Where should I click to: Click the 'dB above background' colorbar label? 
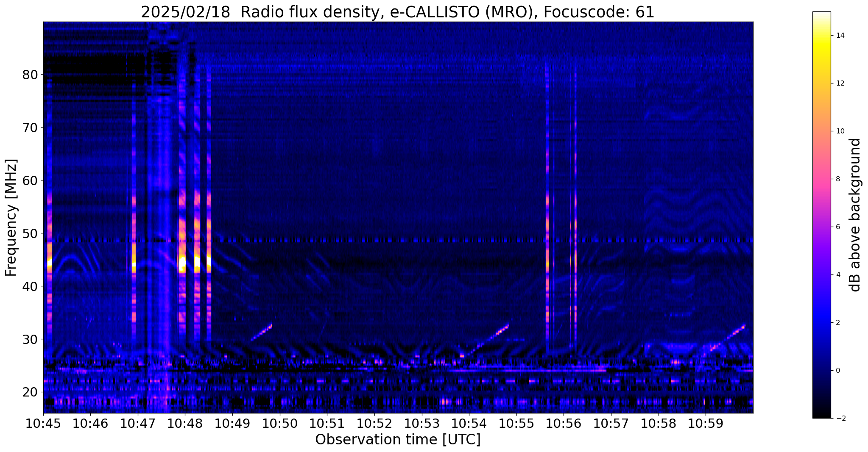tap(855, 215)
